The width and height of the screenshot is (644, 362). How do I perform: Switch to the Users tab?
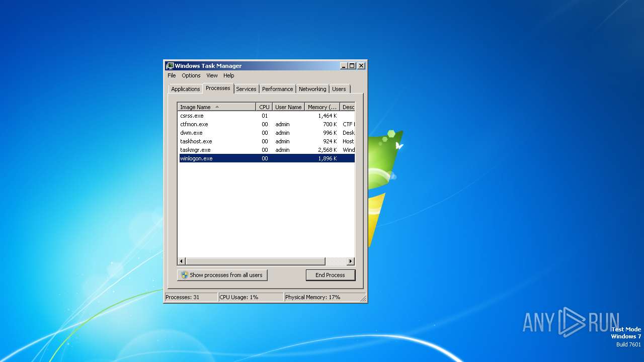coord(339,89)
